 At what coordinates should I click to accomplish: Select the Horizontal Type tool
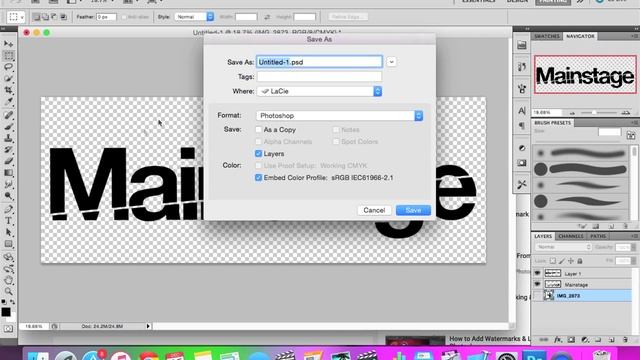point(8,221)
